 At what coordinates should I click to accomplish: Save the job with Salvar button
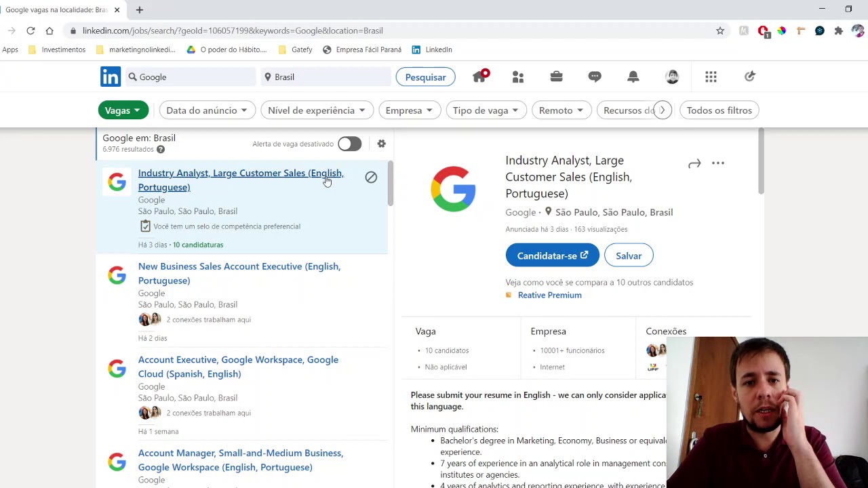629,256
